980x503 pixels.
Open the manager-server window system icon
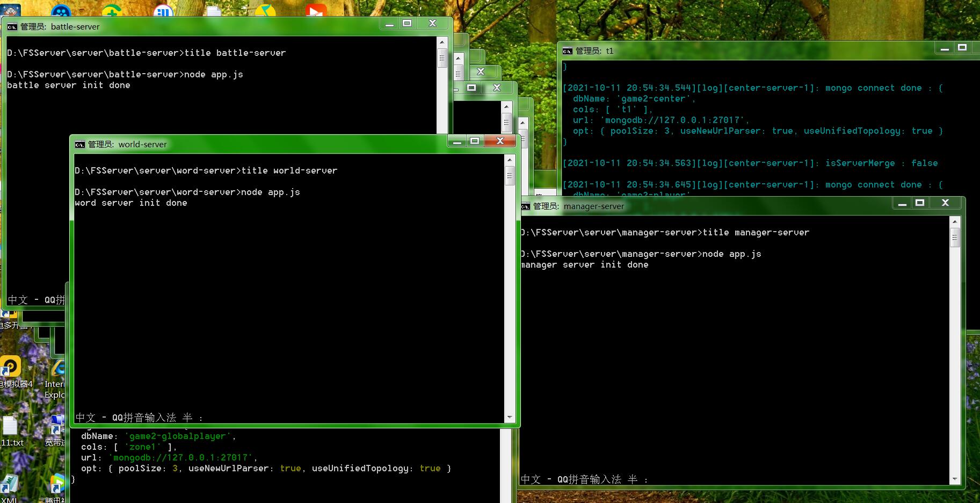point(525,206)
